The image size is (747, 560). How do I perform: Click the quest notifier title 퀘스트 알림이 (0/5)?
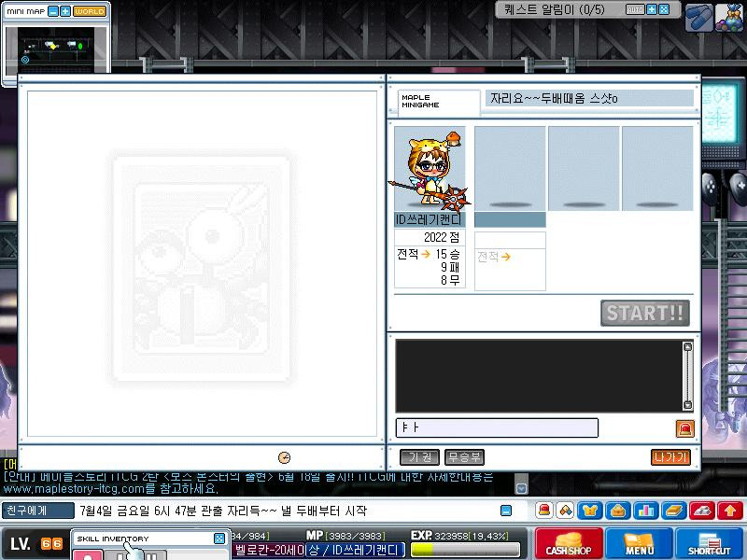coord(554,9)
